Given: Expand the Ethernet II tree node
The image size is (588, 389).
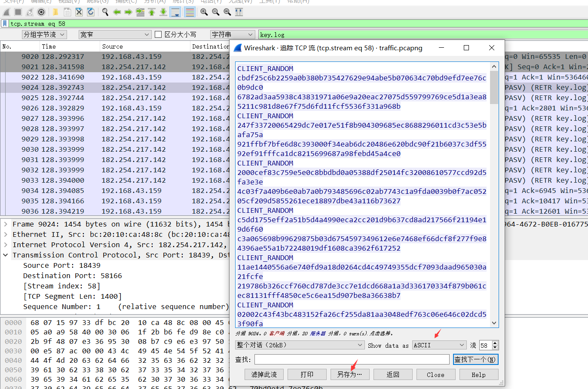Looking at the screenshot, I should (x=6, y=235).
